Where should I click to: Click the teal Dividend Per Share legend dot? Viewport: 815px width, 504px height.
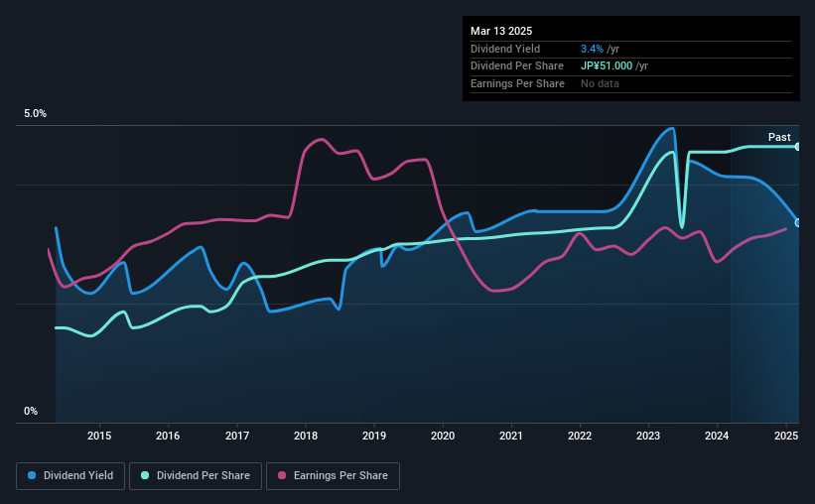pyautogui.click(x=145, y=475)
